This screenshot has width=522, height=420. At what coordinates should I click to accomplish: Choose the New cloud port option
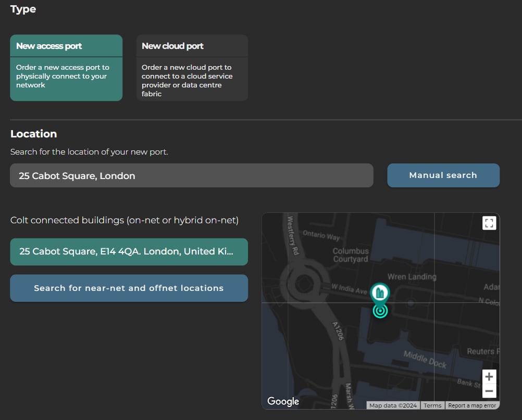pos(192,68)
